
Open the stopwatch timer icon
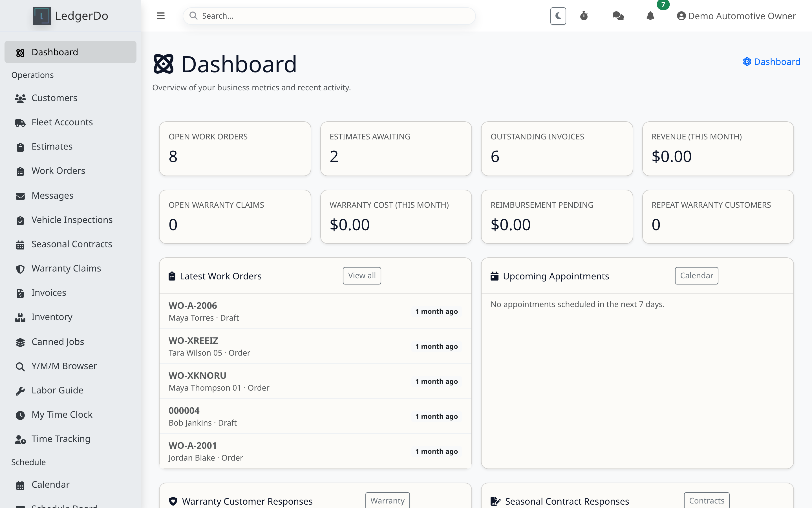[584, 16]
